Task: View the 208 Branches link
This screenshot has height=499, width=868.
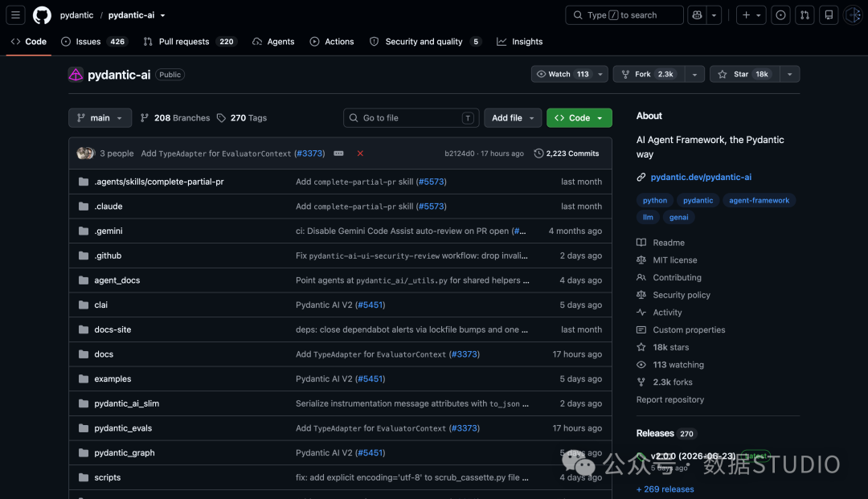Action: coord(175,118)
